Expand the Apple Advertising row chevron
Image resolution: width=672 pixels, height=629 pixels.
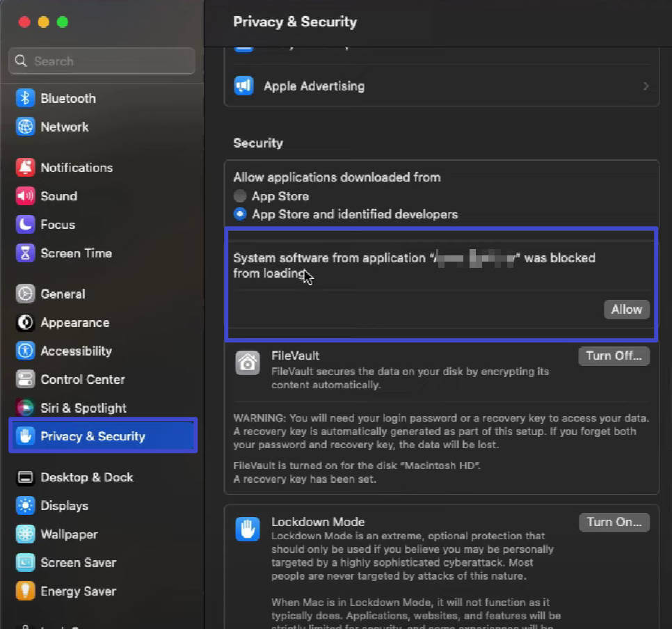point(646,86)
